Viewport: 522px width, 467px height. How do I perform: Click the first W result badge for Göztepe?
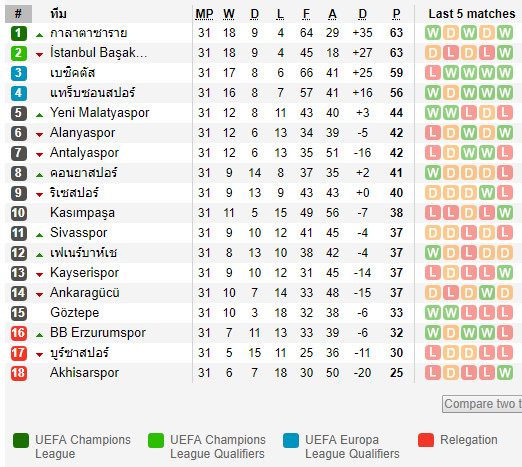pyautogui.click(x=433, y=313)
